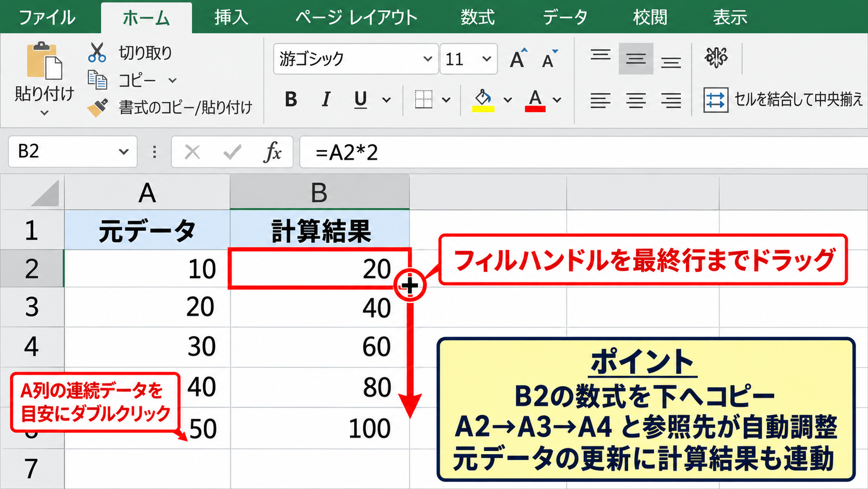Viewport: 868px width, 489px height.
Task: Align text to bottom of cell
Action: (x=671, y=63)
